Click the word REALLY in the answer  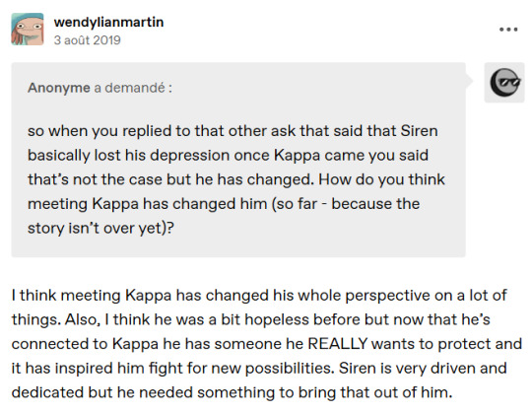click(x=338, y=344)
